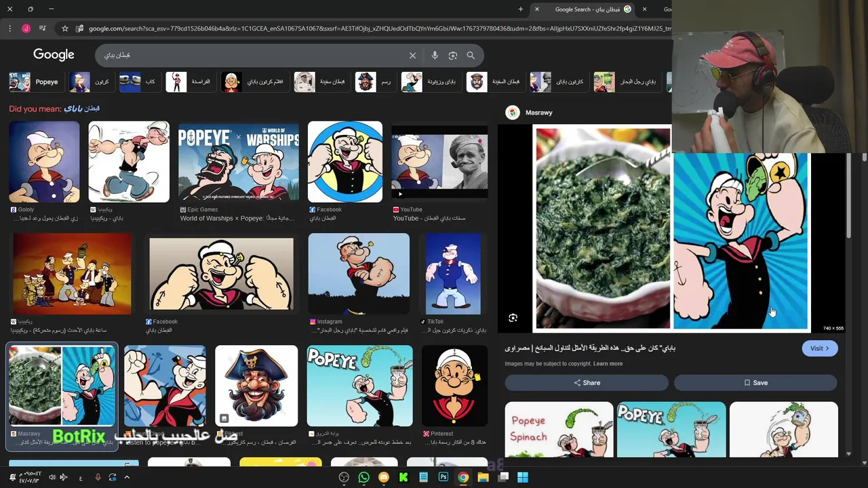Open OBS Studio from the taskbar
Screen dimensions: 868x488
pos(344,477)
